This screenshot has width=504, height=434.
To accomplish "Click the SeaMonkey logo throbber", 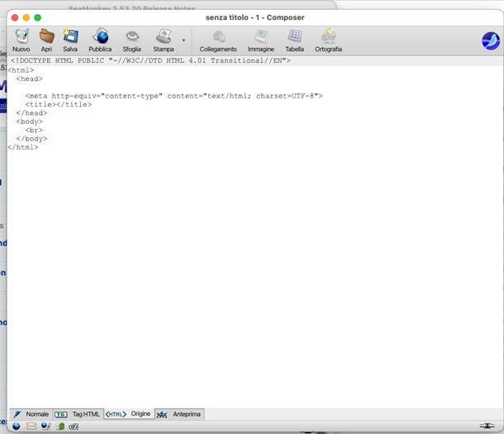I will coord(491,40).
